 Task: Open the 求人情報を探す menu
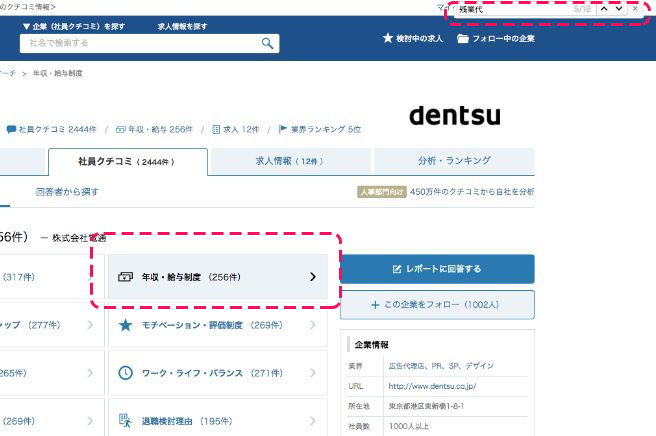182,26
